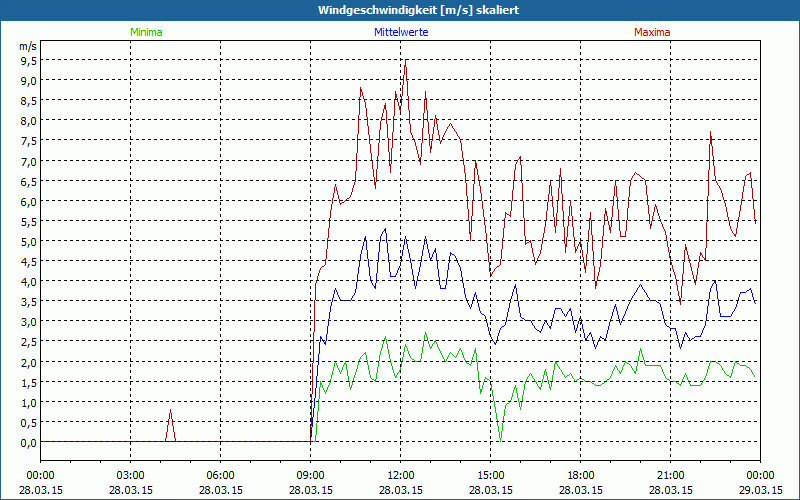Click the m/s unit label above y-axis
The width and height of the screenshot is (800, 500).
coord(28,46)
